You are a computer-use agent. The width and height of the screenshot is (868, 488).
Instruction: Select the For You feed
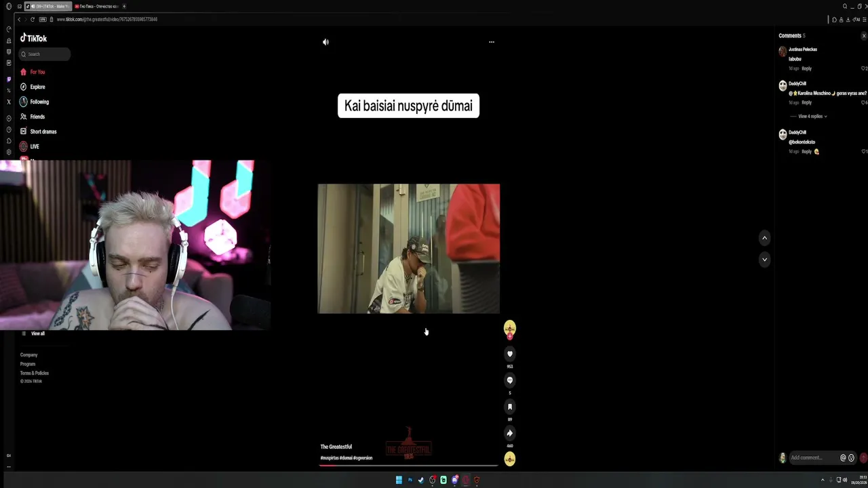click(33, 72)
